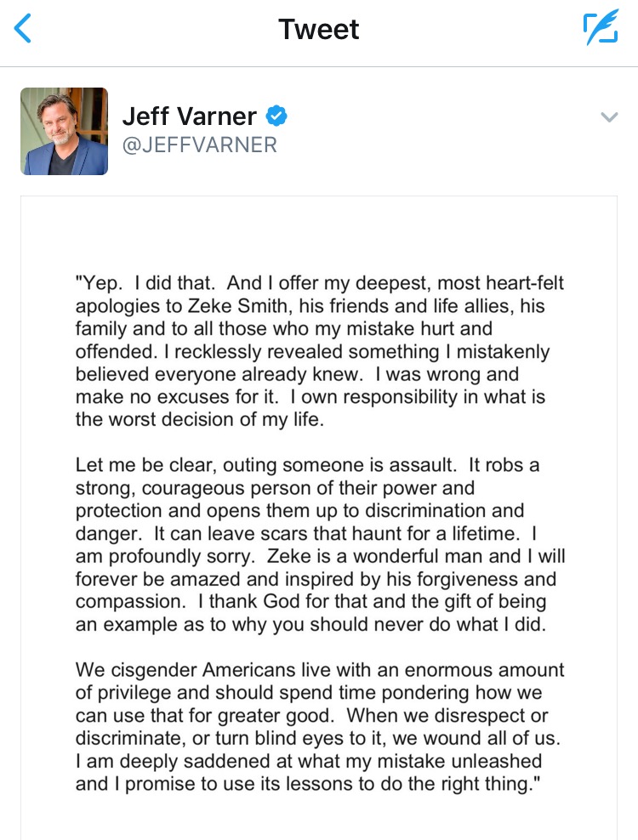
Task: Tap the Tweet header title
Action: point(319,29)
